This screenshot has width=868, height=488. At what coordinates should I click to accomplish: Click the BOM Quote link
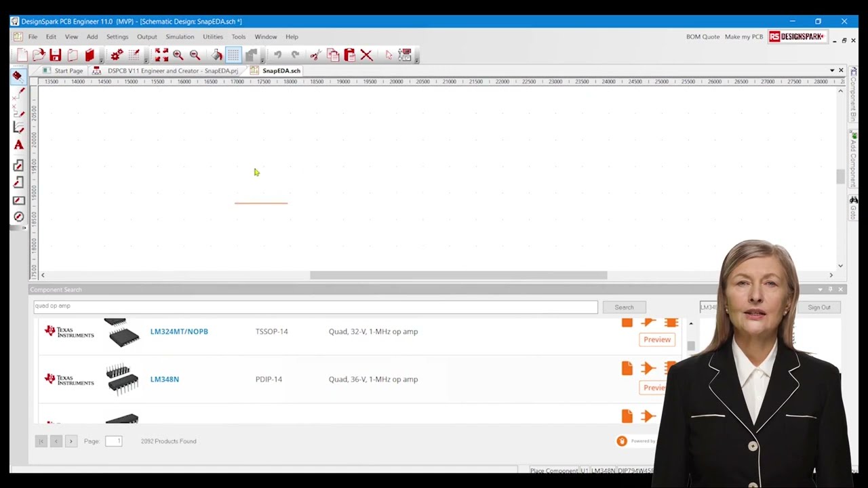pos(703,37)
